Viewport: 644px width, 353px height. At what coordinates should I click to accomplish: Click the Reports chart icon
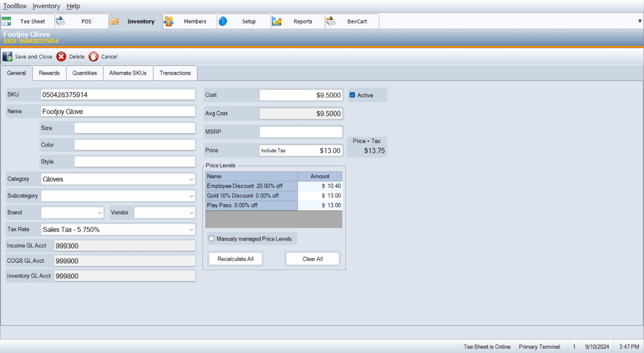(277, 21)
